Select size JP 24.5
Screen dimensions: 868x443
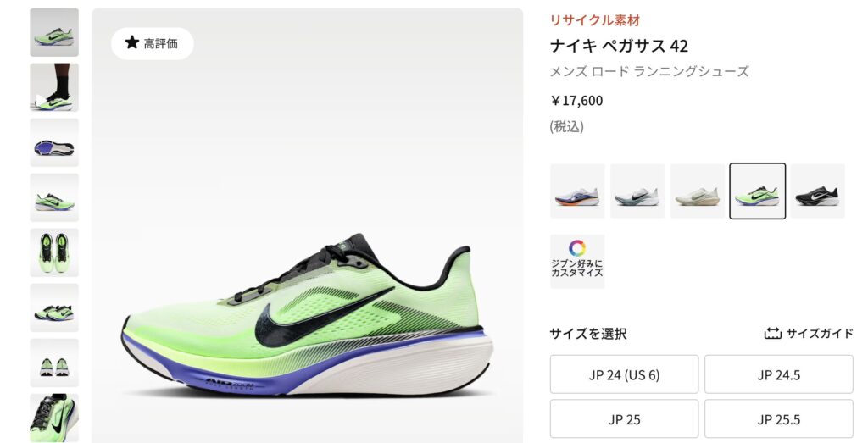coord(779,374)
